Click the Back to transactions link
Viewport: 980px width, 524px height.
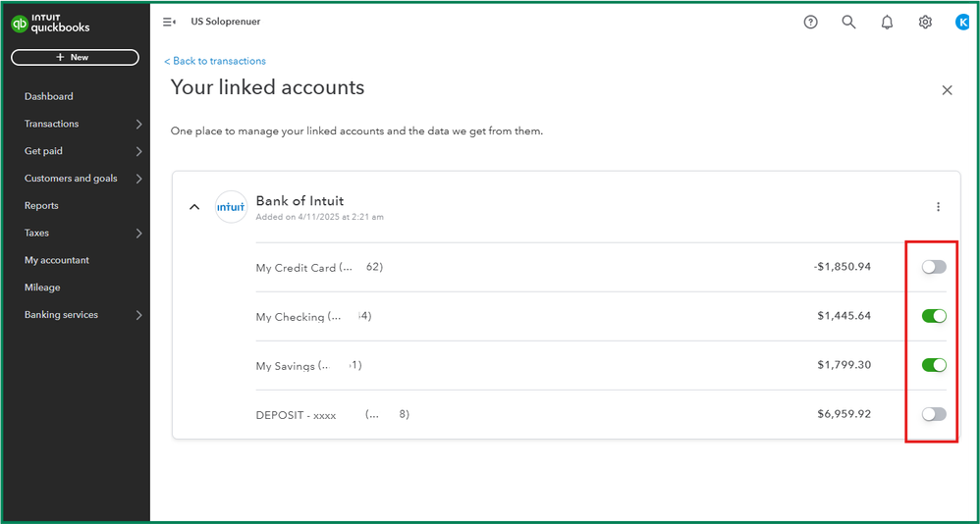[x=215, y=61]
